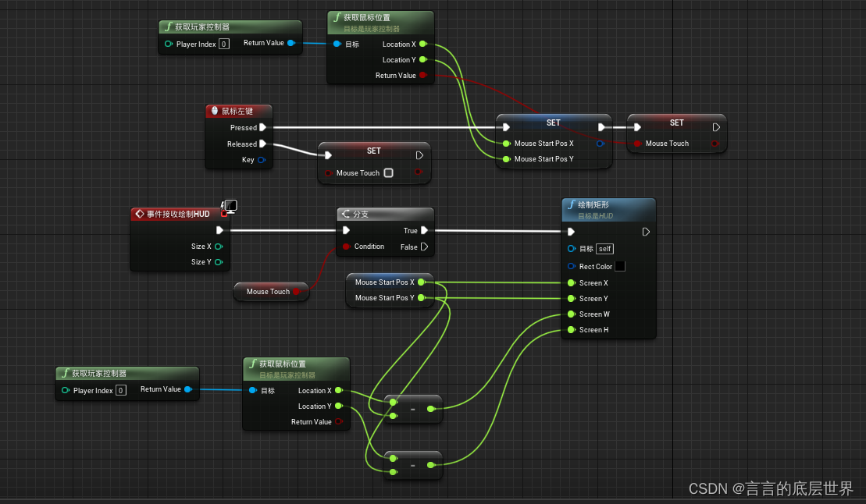Viewport: 866px width, 504px height.
Task: Click the Condition input pin on the 分支 node
Action: tap(346, 246)
